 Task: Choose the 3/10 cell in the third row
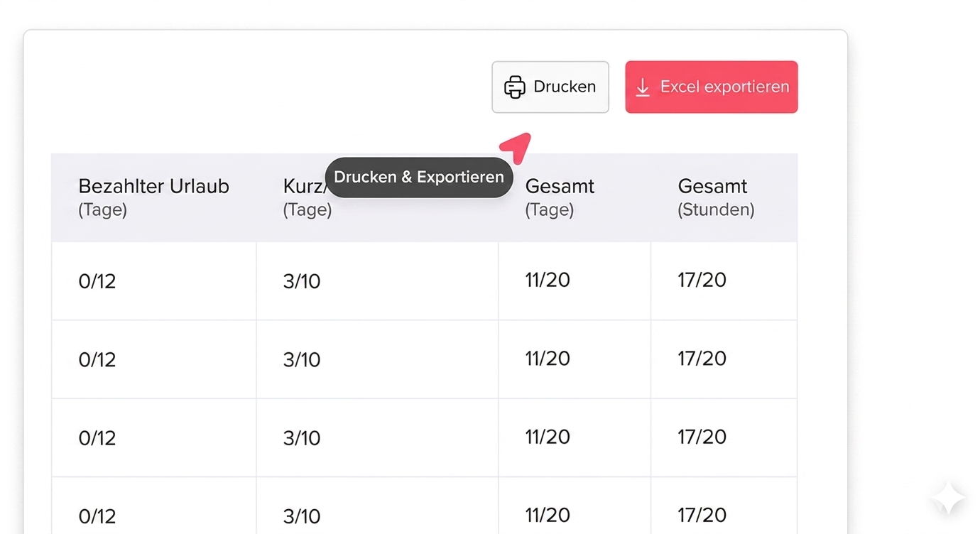tap(302, 438)
